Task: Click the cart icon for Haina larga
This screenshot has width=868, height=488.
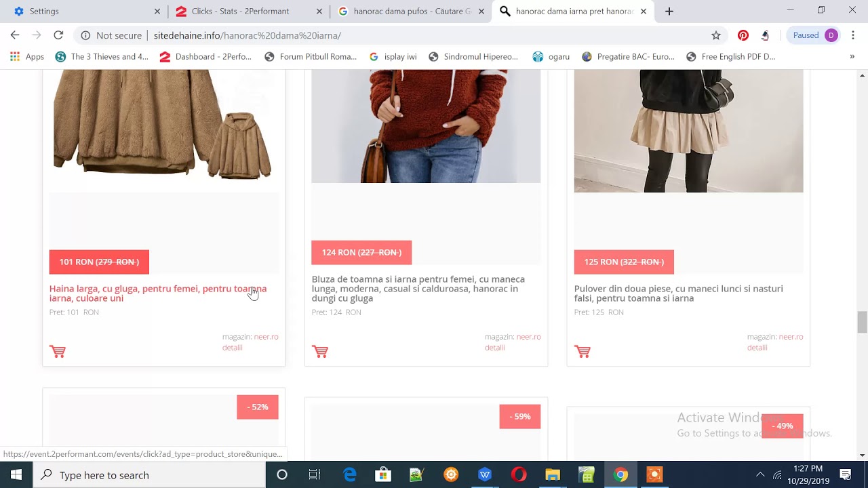Action: pos(58,351)
